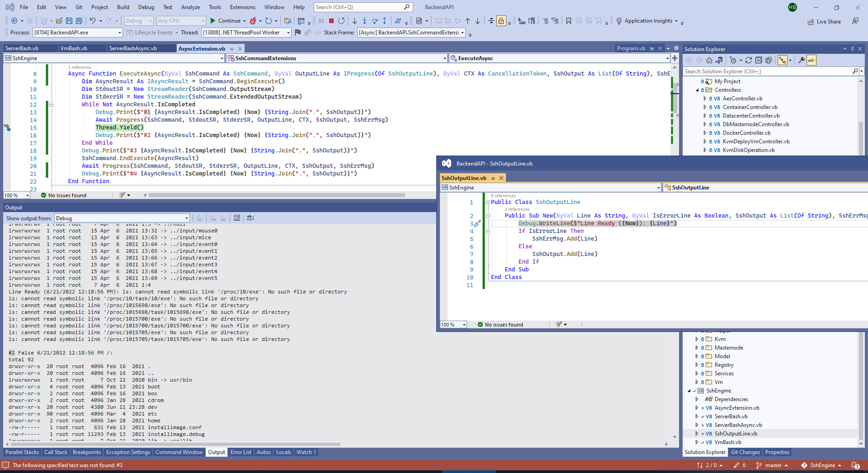Click the Live Share button
This screenshot has width=868, height=473.
click(825, 21)
